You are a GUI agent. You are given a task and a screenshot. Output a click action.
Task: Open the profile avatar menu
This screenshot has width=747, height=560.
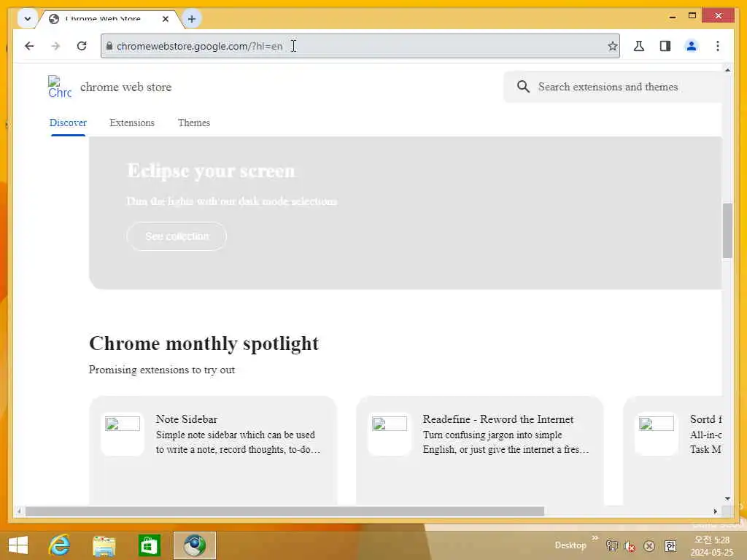[692, 46]
